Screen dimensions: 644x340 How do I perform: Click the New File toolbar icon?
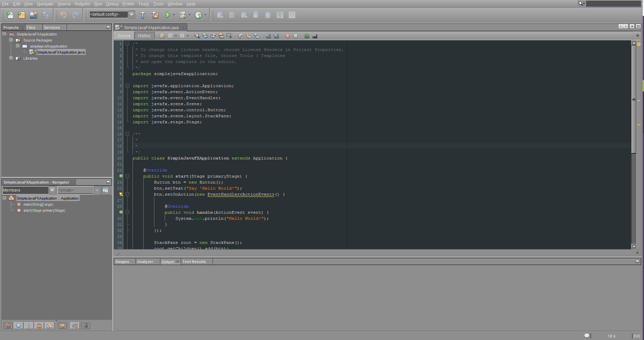10,15
